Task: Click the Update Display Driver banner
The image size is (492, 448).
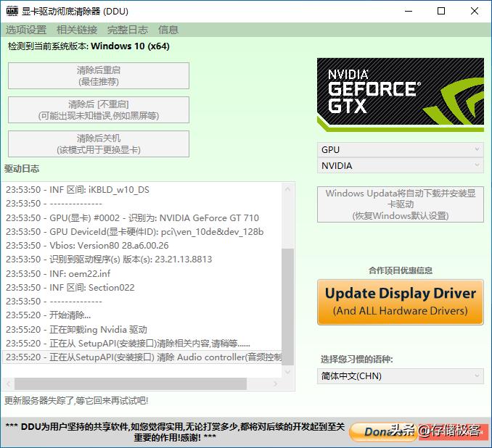Action: point(401,302)
